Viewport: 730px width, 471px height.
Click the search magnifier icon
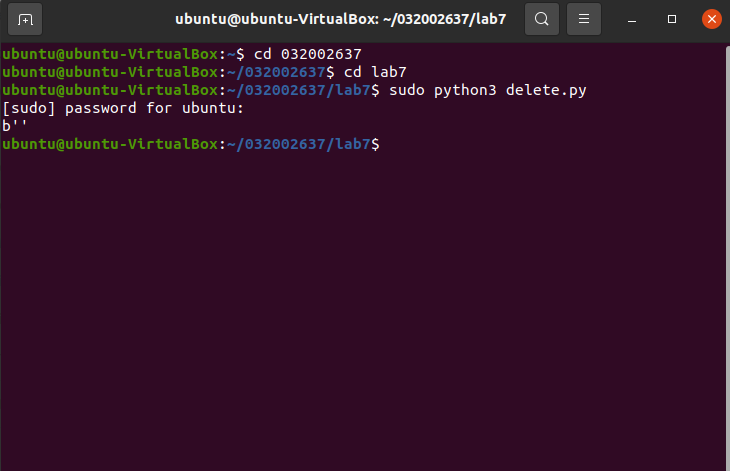(541, 19)
